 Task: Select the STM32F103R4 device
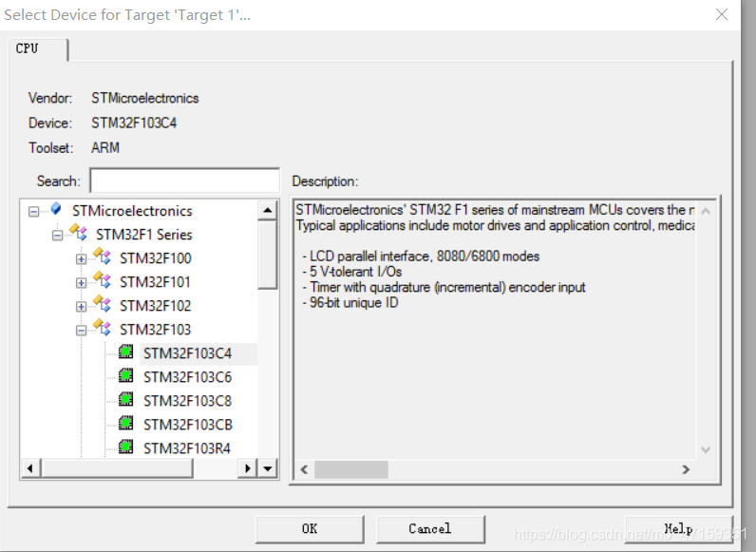coord(187,448)
